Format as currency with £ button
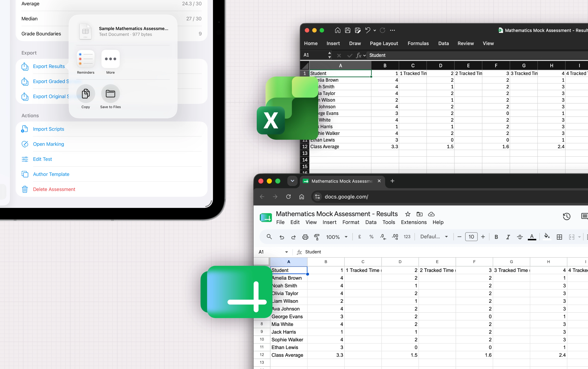Viewport: 588px width, 369px height. pyautogui.click(x=359, y=237)
